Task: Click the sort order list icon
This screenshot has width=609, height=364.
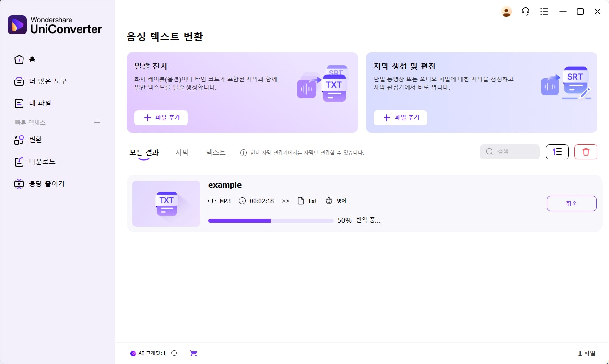Action: tap(557, 152)
